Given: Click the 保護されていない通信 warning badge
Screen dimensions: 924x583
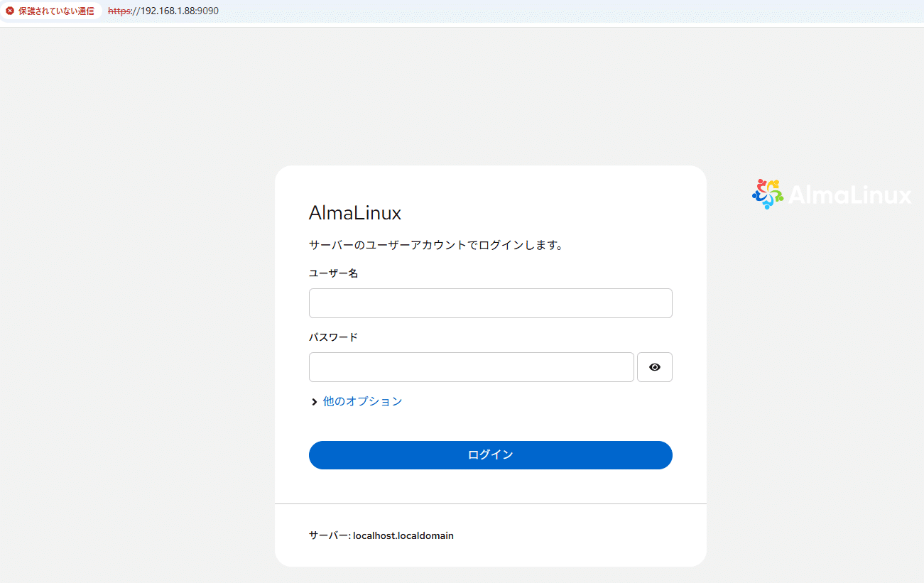Looking at the screenshot, I should coord(50,11).
